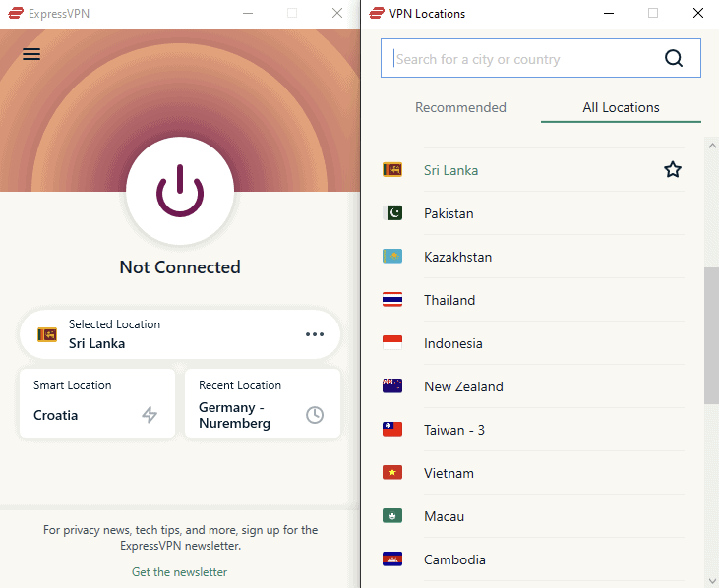This screenshot has width=719, height=588.
Task: Click the Recent Location clock icon
Action: (314, 415)
